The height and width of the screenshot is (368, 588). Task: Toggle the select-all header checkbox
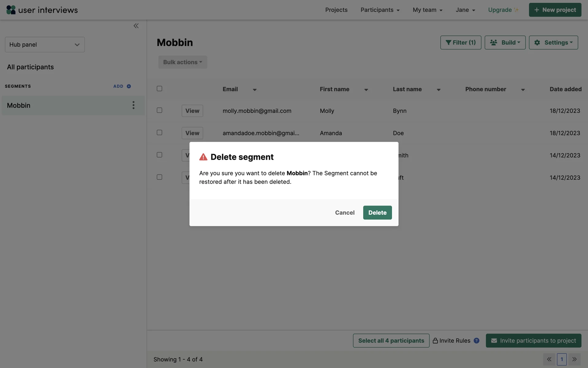click(160, 89)
